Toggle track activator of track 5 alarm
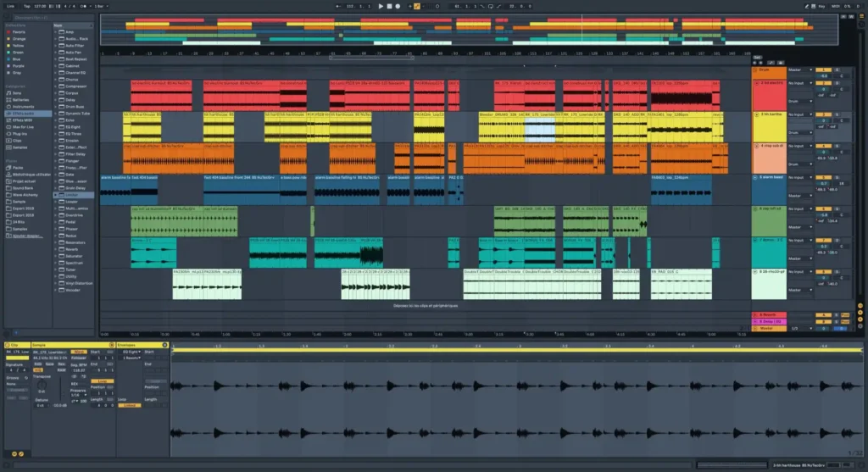 coord(823,178)
